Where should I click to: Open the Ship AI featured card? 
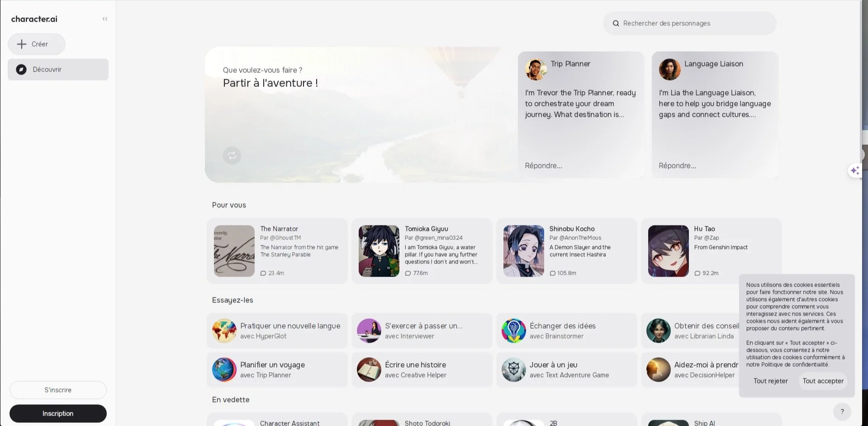(711, 420)
